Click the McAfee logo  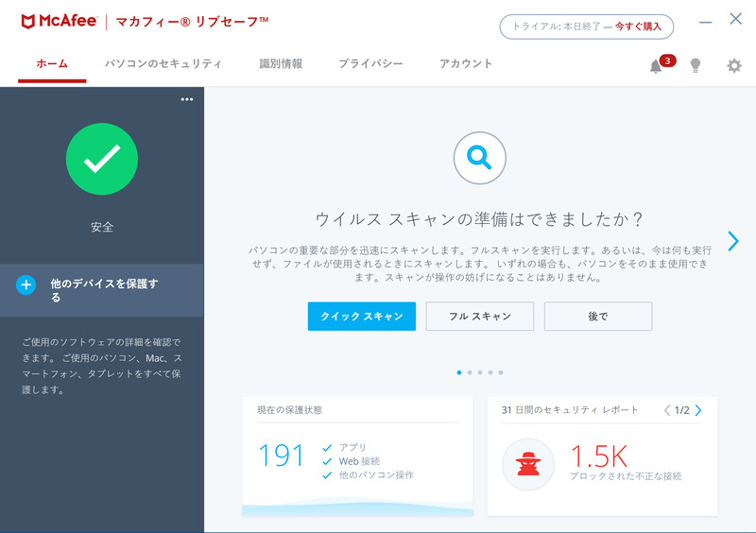[x=59, y=21]
